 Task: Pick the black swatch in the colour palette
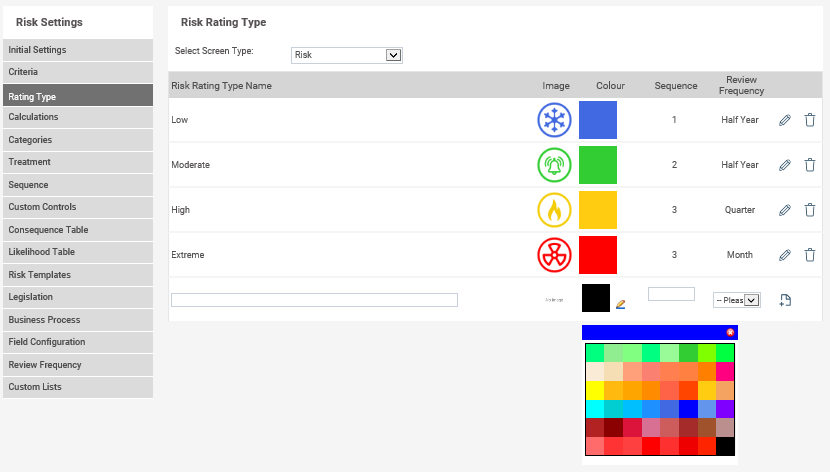(725, 446)
